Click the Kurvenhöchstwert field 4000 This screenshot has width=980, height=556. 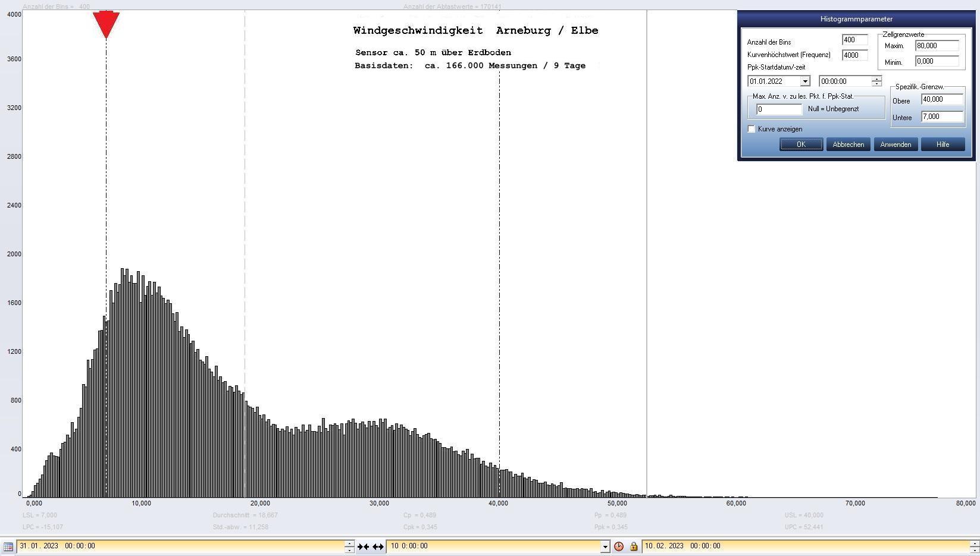(854, 55)
